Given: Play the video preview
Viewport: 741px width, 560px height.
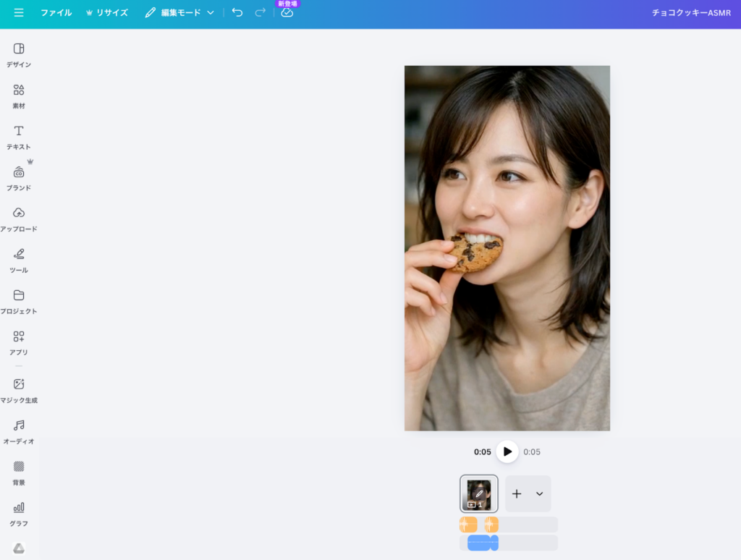Looking at the screenshot, I should 507,451.
